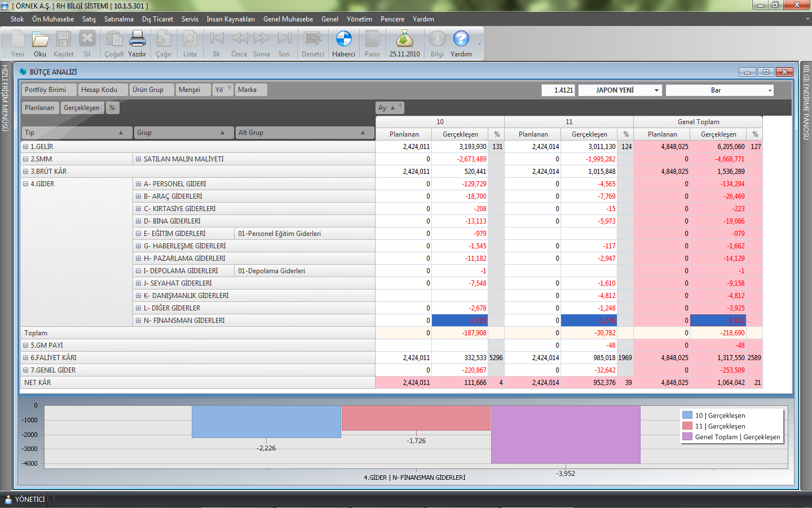
Task: Click the Yardım help icon
Action: 461,40
